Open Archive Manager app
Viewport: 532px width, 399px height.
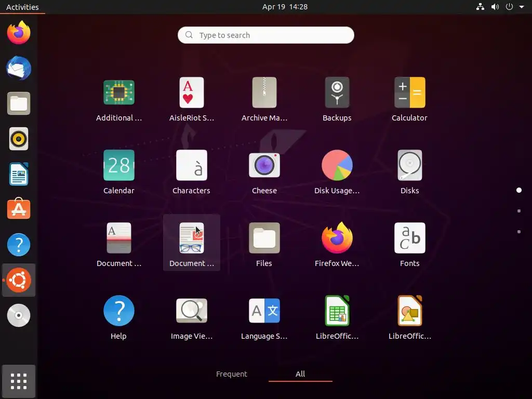[x=264, y=92]
